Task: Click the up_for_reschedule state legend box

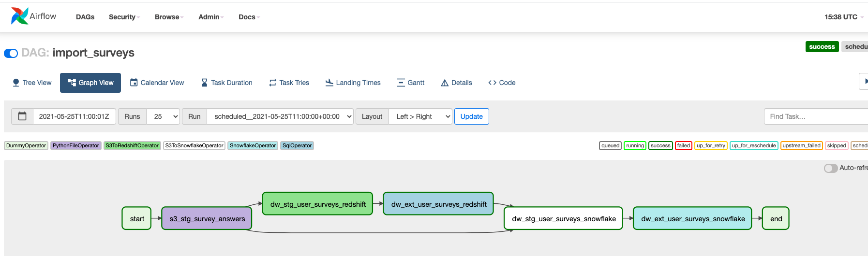Action: click(754, 145)
